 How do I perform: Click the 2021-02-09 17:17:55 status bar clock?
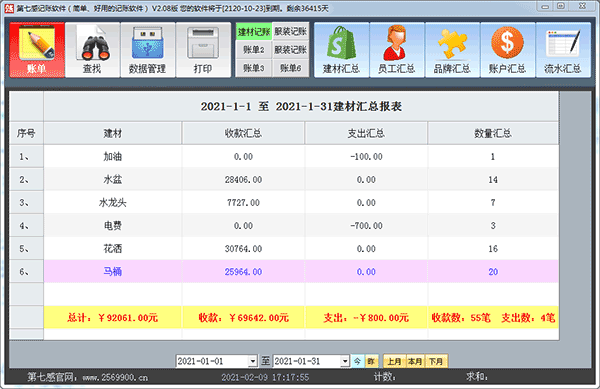tap(265, 378)
